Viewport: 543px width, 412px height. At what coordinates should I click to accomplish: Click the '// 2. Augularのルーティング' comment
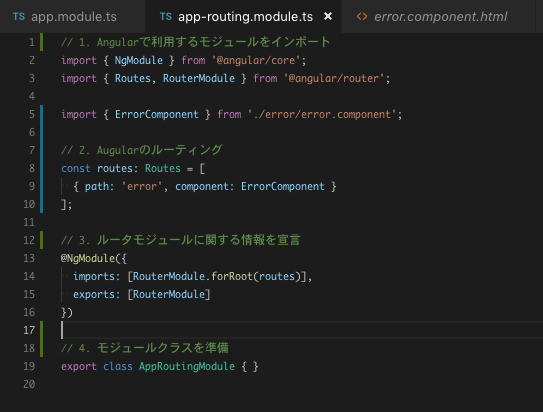coord(142,150)
